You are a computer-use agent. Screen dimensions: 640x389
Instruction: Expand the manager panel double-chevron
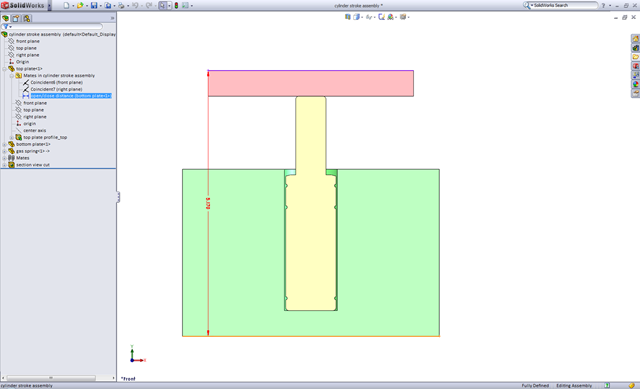coord(112,18)
